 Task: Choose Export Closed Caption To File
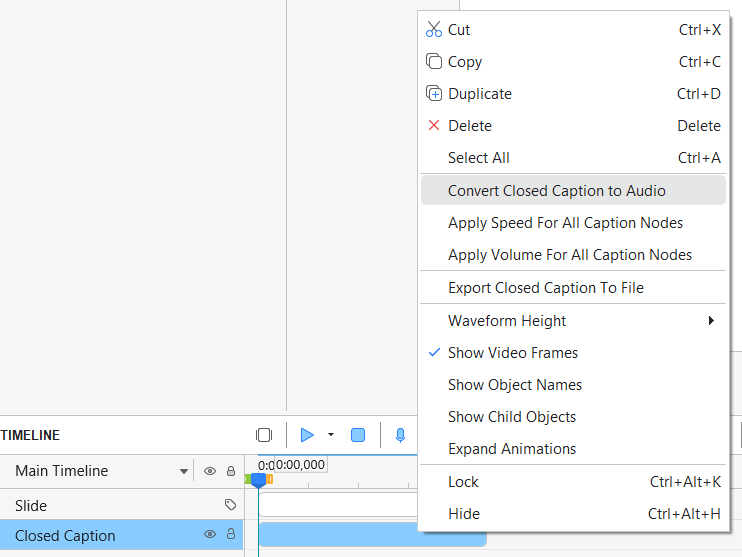click(573, 288)
